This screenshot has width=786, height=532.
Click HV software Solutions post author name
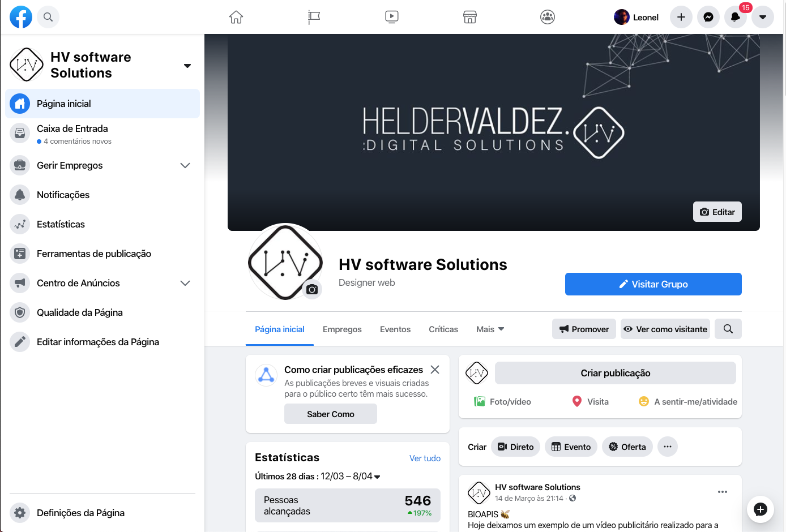(537, 487)
